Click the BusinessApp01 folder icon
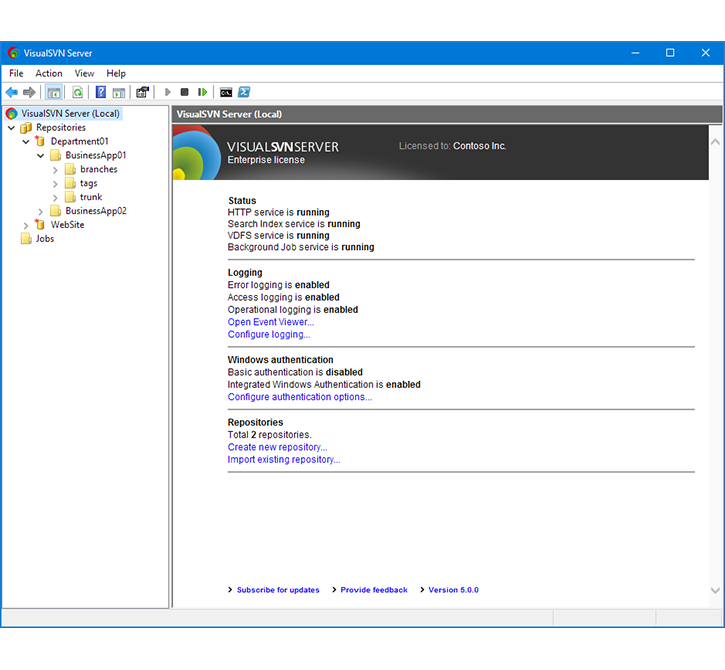The image size is (725, 670). (x=55, y=155)
